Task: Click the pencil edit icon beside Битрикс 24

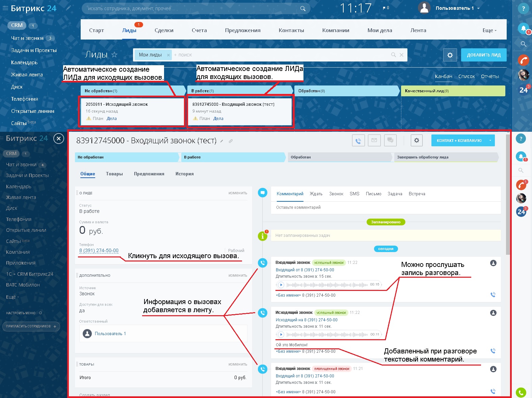Action: (69, 8)
